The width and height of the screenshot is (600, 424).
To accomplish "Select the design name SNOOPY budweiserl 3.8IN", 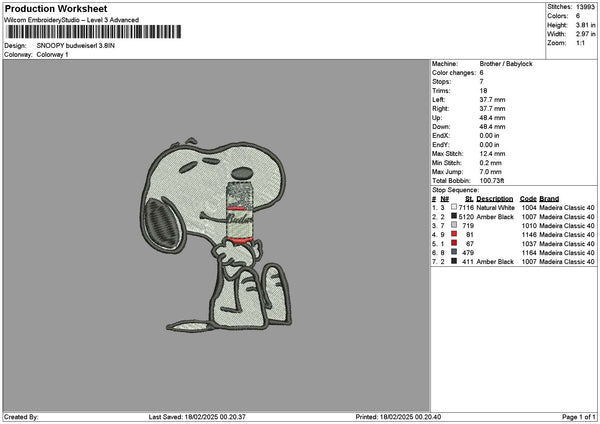I will click(x=76, y=46).
